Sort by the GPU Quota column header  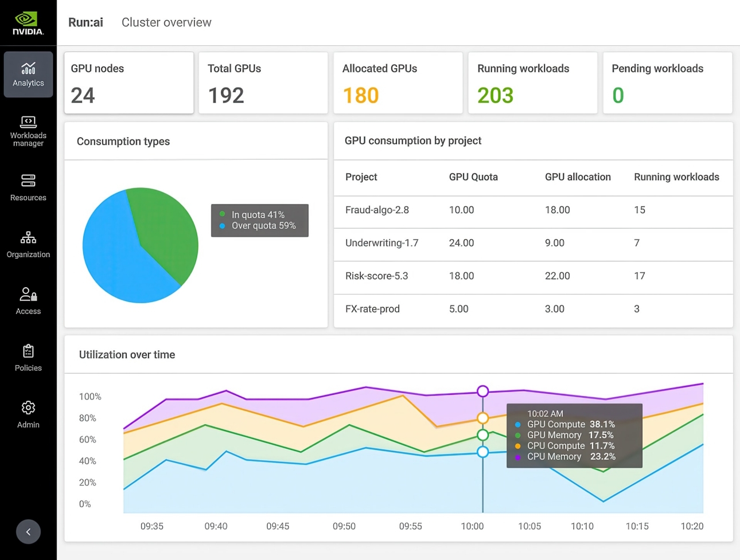pyautogui.click(x=473, y=177)
